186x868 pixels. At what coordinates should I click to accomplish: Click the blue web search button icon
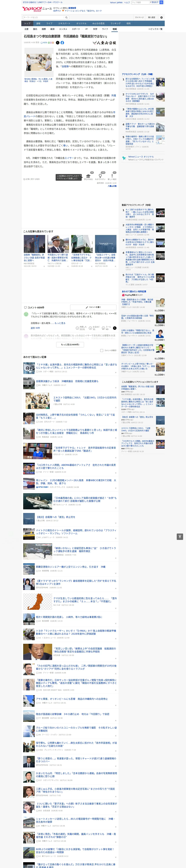coord(161,2)
